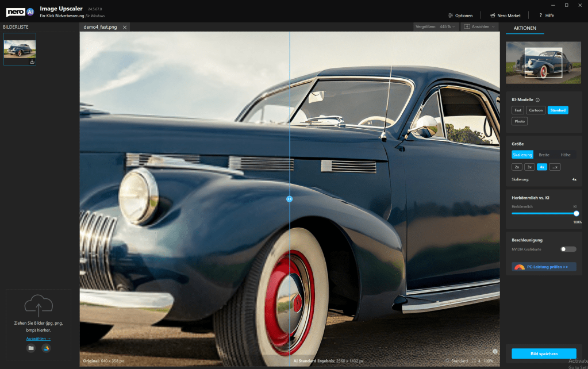Image resolution: width=588 pixels, height=369 pixels.
Task: Click the Bild speichern button
Action: tap(544, 353)
